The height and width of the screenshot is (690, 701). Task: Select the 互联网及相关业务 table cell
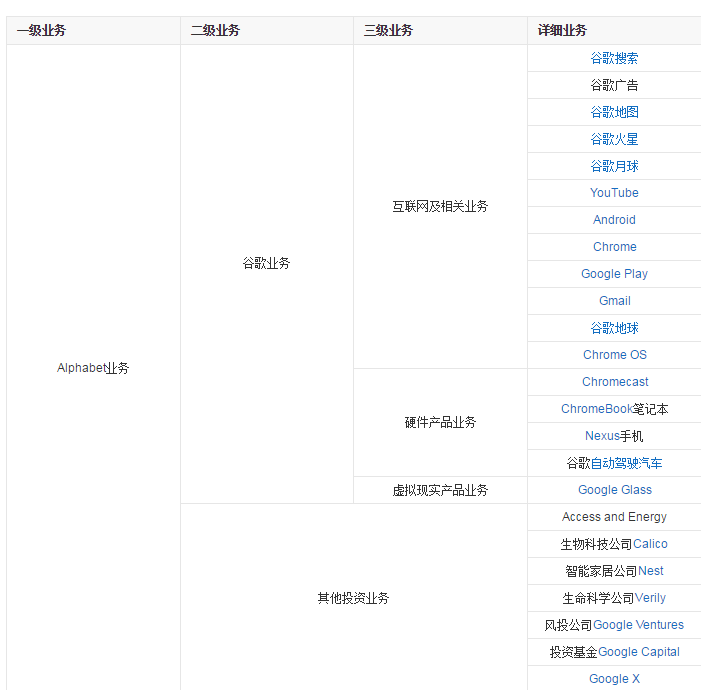(440, 207)
